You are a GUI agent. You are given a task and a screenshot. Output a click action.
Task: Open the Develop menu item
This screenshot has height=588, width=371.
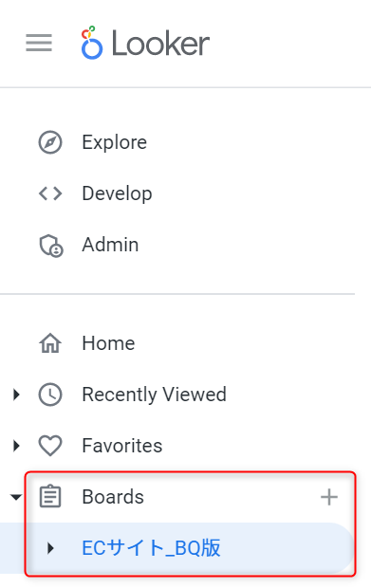(x=117, y=193)
